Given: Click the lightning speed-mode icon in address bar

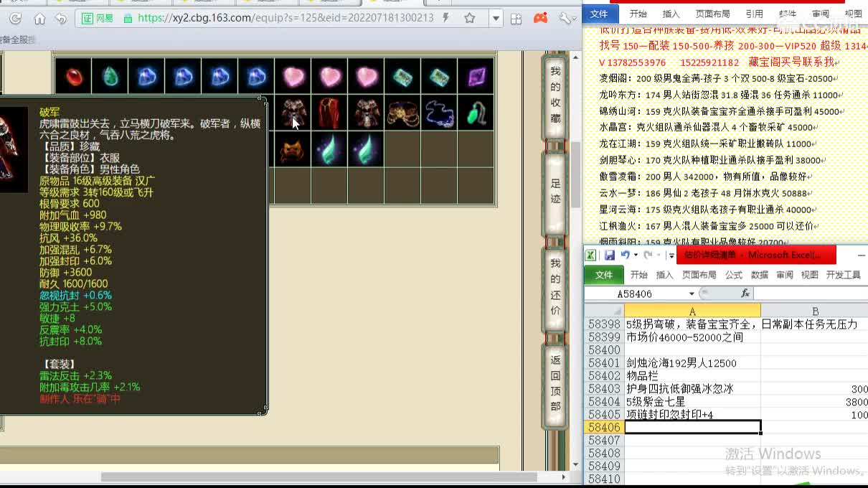Looking at the screenshot, I should coord(447,18).
